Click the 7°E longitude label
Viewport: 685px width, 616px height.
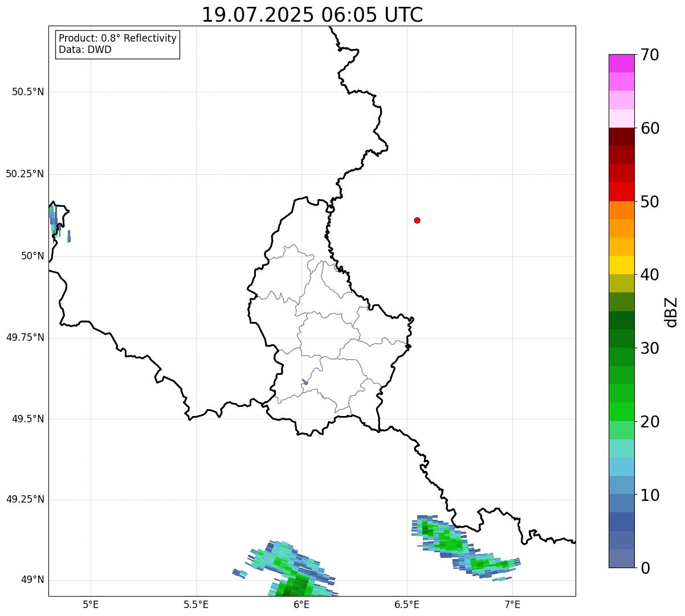[512, 604]
